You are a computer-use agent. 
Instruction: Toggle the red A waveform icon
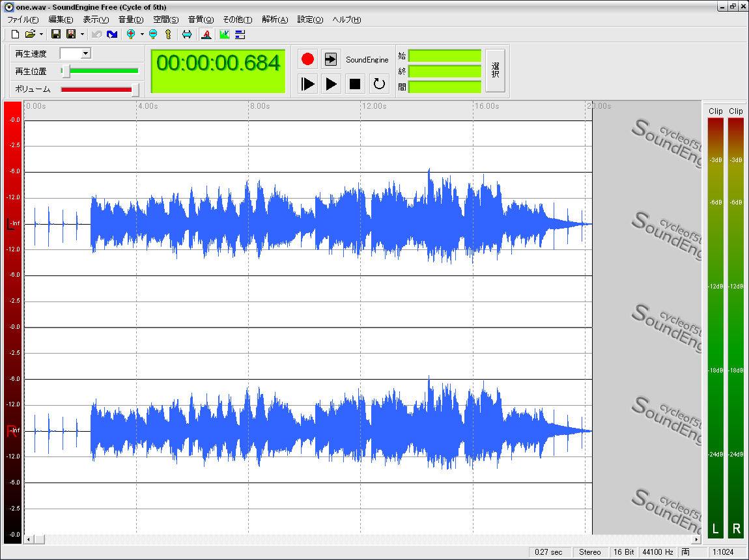(206, 34)
